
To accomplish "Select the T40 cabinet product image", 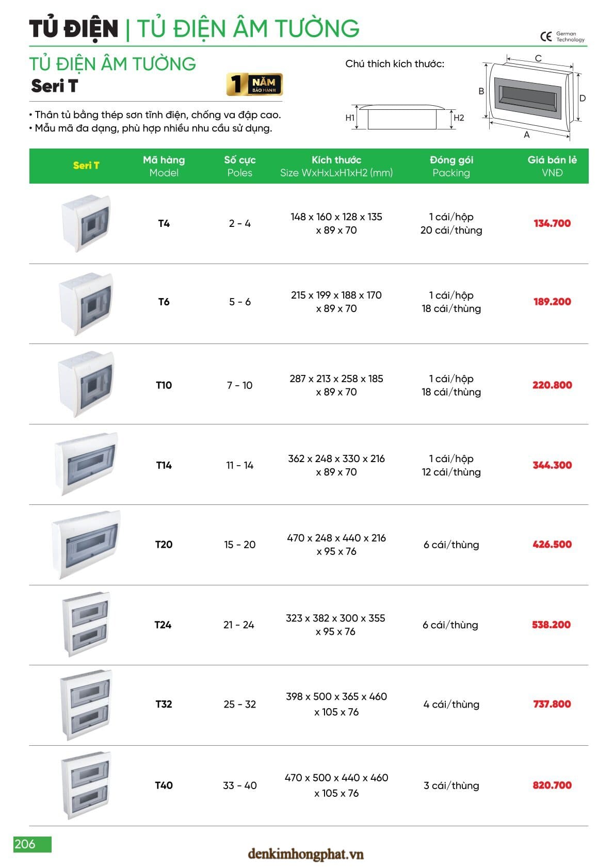I will [x=86, y=785].
